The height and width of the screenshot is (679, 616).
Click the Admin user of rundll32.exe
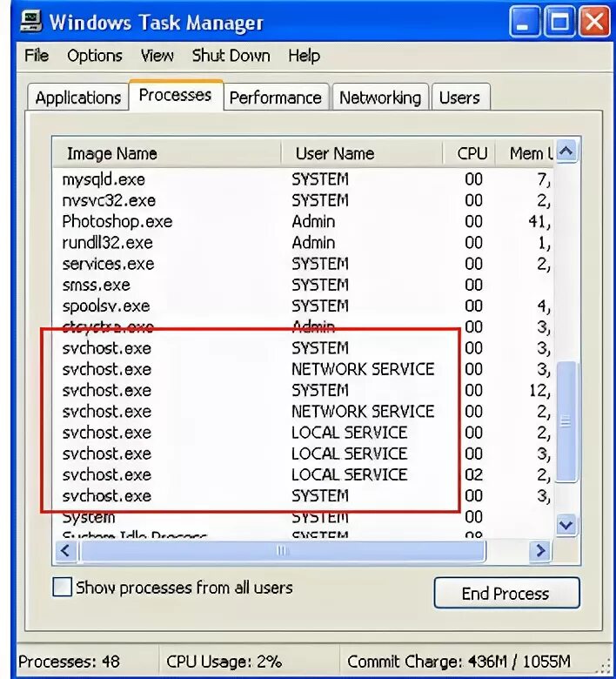(313, 243)
